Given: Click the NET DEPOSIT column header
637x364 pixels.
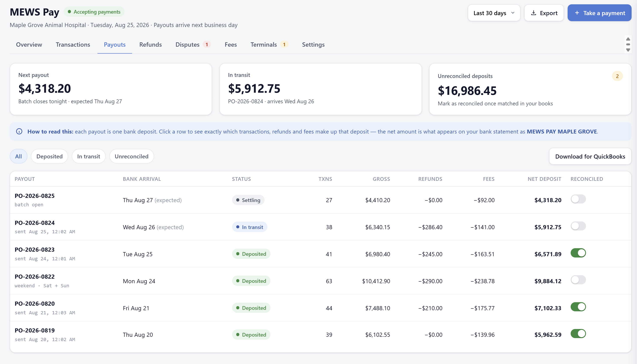Looking at the screenshot, I should 544,179.
